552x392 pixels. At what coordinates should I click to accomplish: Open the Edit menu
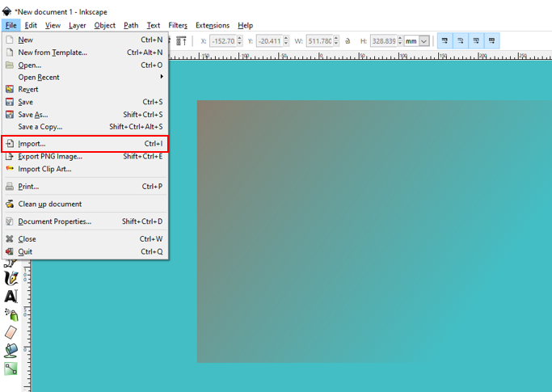[x=31, y=25]
